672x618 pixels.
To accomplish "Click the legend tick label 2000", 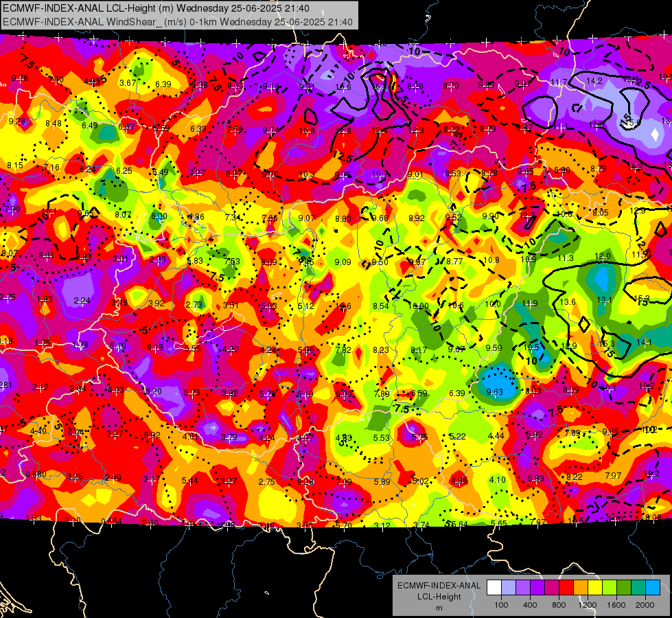I will pos(645,605).
